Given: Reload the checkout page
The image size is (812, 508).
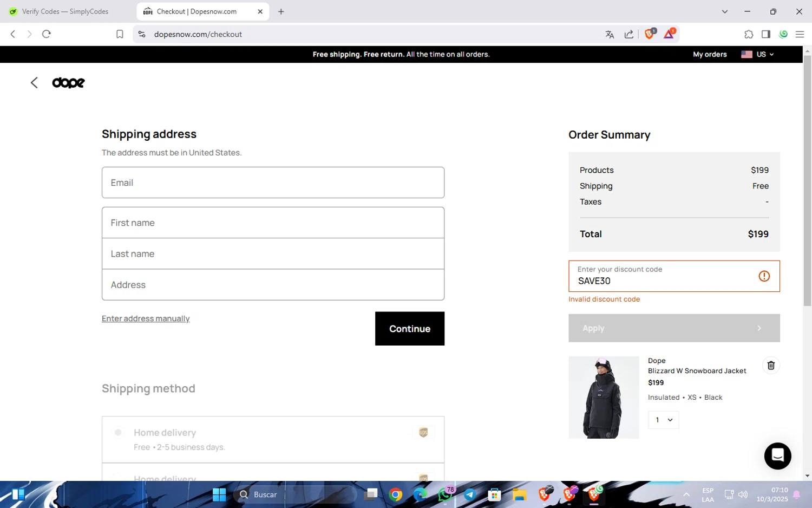Looking at the screenshot, I should pyautogui.click(x=47, y=34).
